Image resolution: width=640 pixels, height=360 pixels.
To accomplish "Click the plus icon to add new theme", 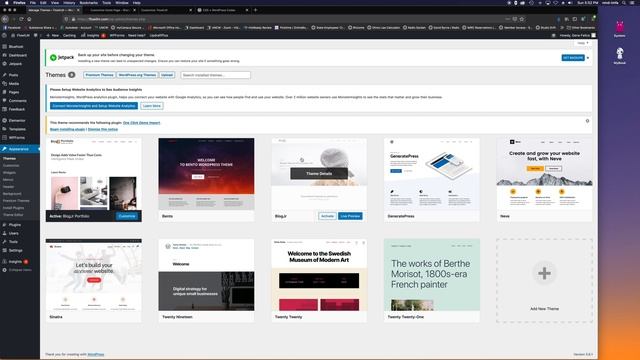I will point(544,273).
